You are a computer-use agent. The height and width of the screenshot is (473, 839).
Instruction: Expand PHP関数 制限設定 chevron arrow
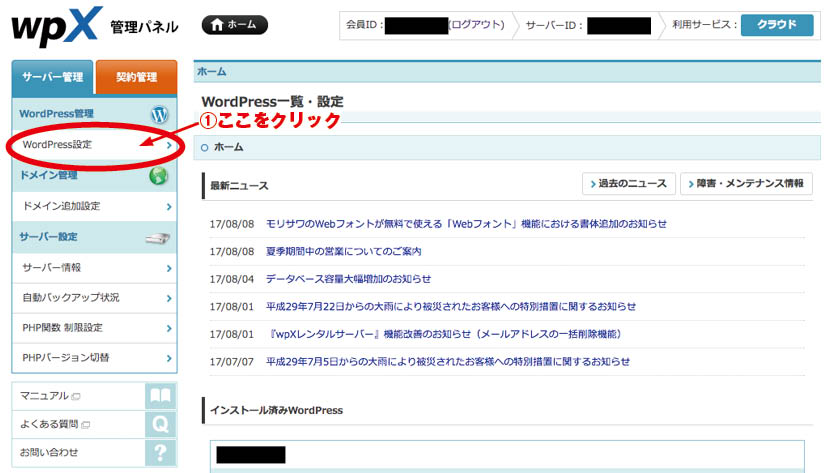tap(170, 328)
